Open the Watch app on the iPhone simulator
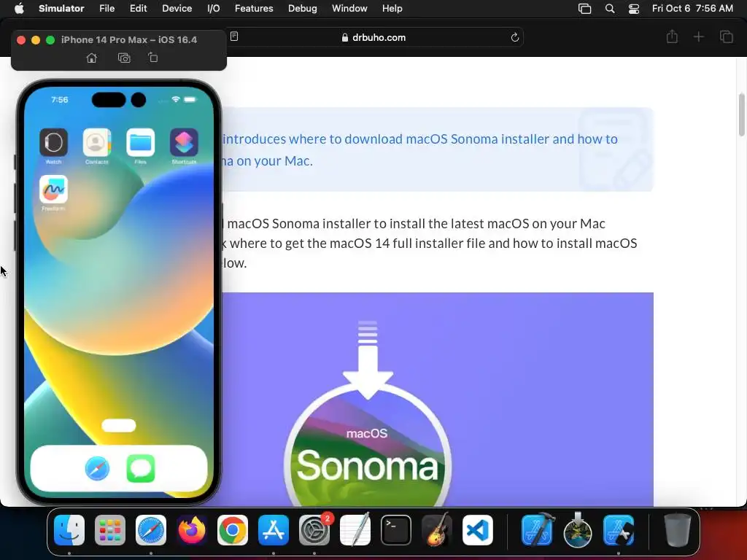 53,142
